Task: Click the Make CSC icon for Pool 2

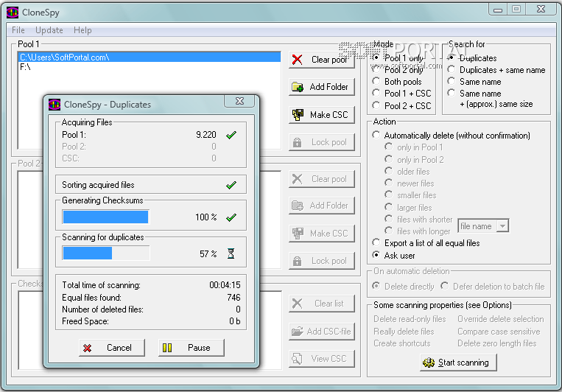Action: click(298, 234)
